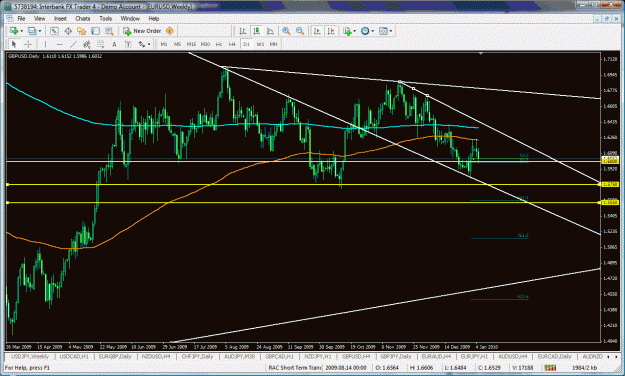Set timeframe to H1

tap(219, 44)
